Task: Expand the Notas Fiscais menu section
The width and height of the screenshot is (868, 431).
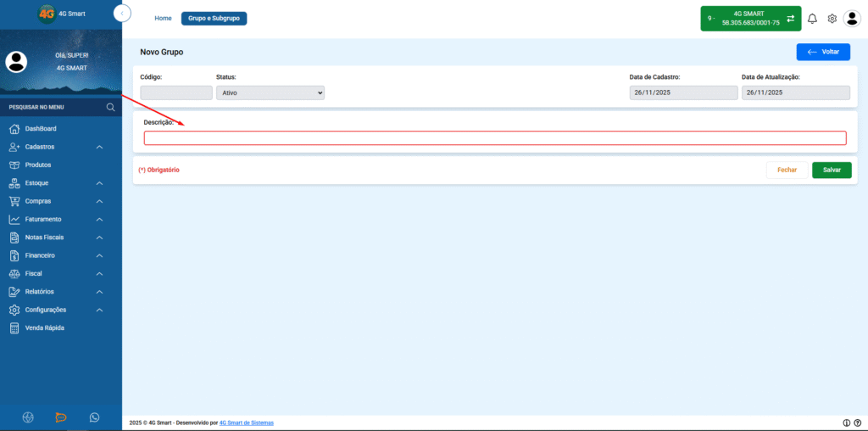Action: tap(57, 237)
